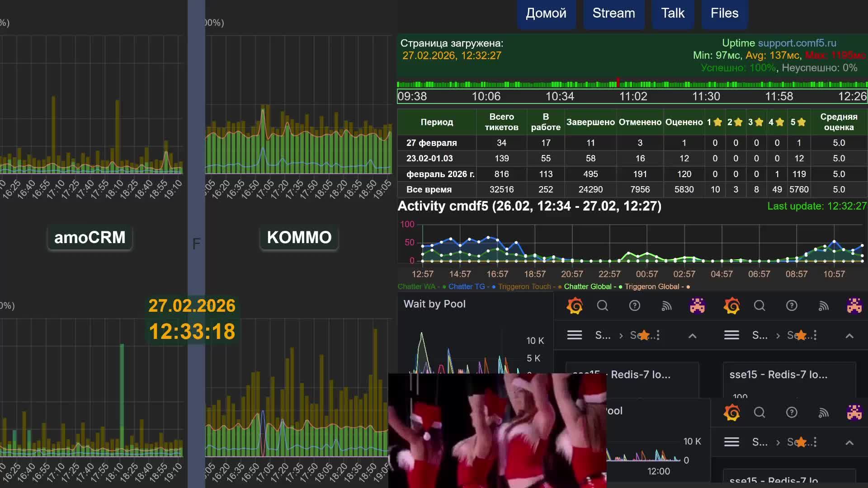Click the KOMMO label button

(299, 237)
